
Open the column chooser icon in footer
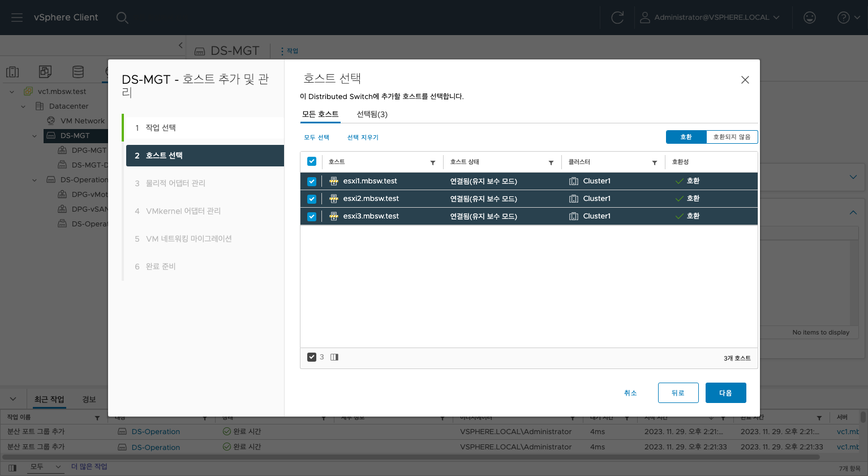pos(334,357)
